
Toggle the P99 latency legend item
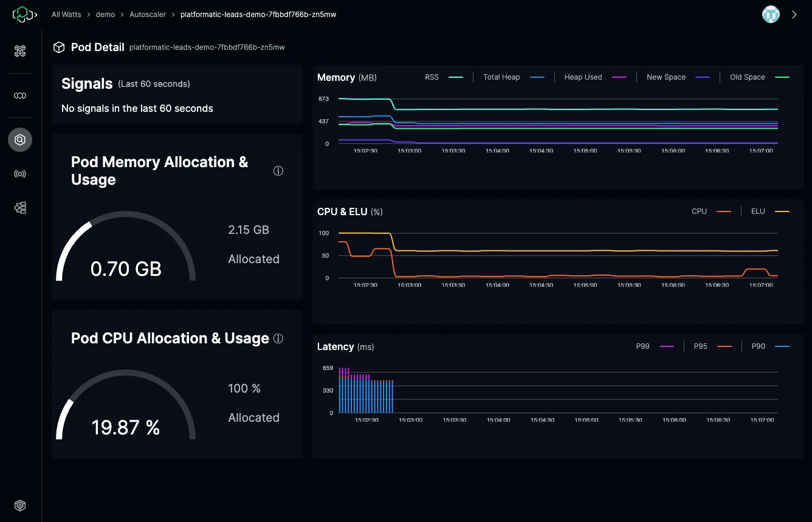coord(655,346)
